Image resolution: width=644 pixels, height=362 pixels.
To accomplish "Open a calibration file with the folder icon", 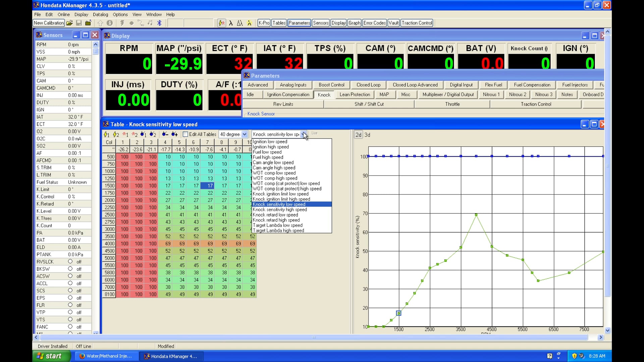I will (69, 23).
